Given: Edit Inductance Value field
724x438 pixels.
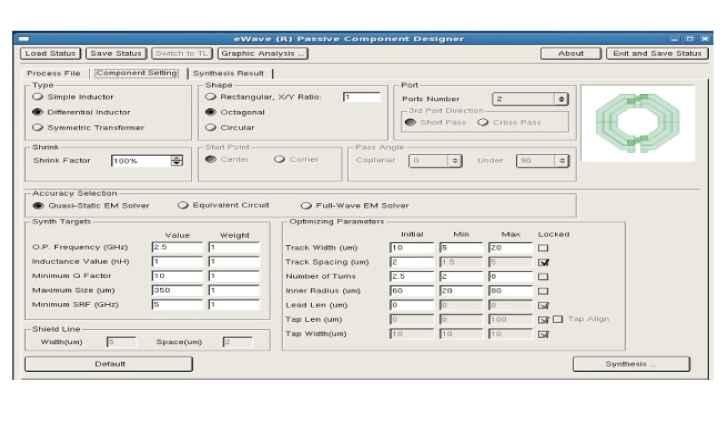Looking at the screenshot, I should click(x=177, y=262).
